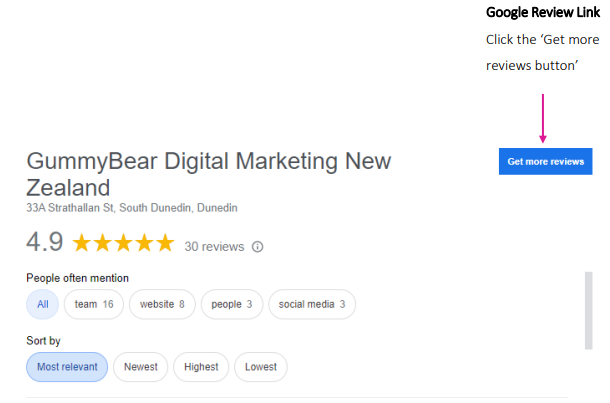
Task: Click the People often mention label
Action: [x=77, y=278]
